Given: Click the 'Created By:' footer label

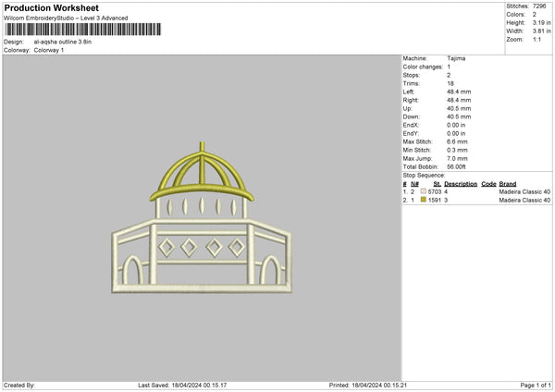Looking at the screenshot, I should (19, 385).
